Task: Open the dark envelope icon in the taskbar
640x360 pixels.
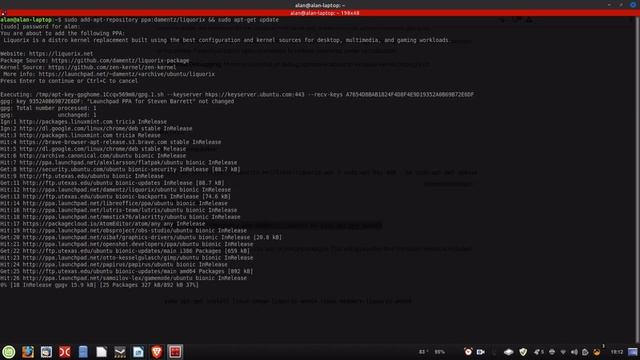Action: click(x=120, y=352)
